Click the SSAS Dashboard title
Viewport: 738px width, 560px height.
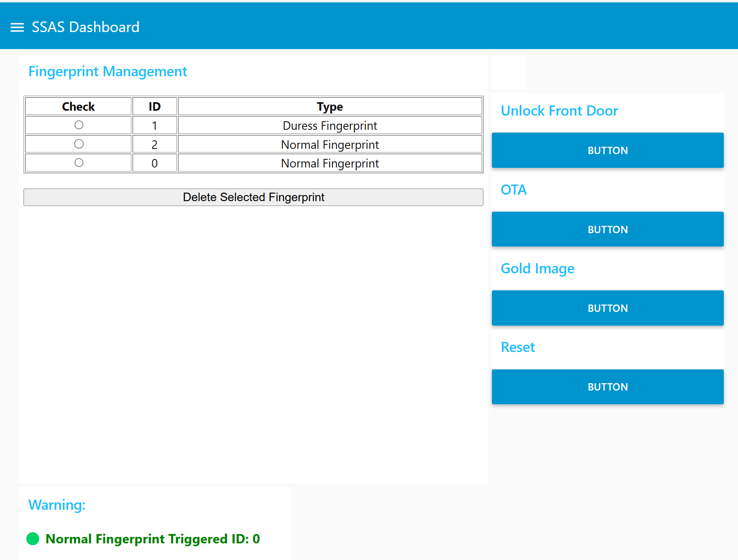coord(86,27)
